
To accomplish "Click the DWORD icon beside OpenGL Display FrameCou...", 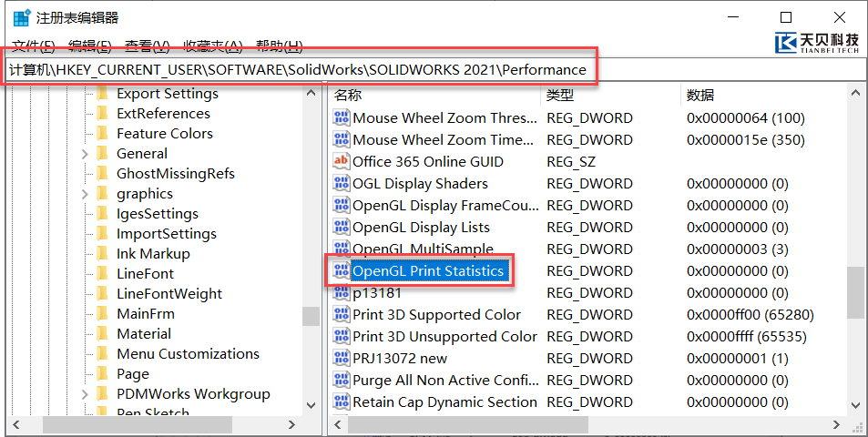I will click(341, 205).
